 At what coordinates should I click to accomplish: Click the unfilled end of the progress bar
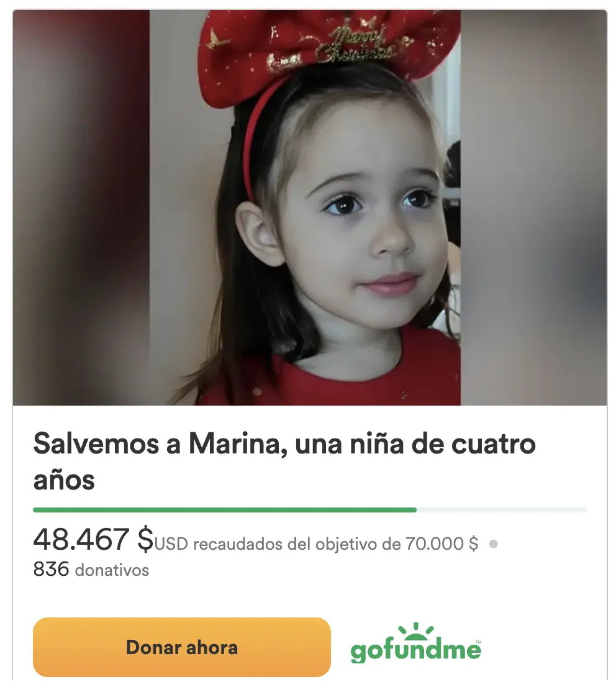click(x=502, y=509)
